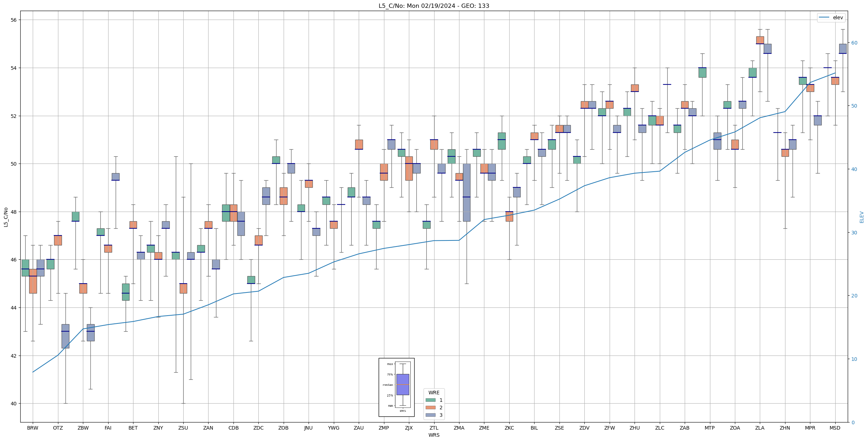
Task: Click the boxplot key inset thumbnail
Action: (x=396, y=387)
